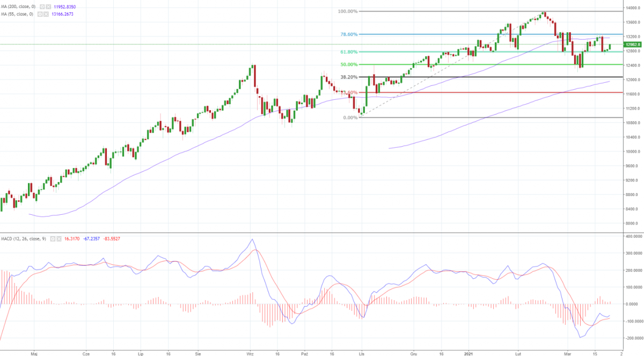
Task: Select the 100.00% Fibonacci level label
Action: pos(348,11)
